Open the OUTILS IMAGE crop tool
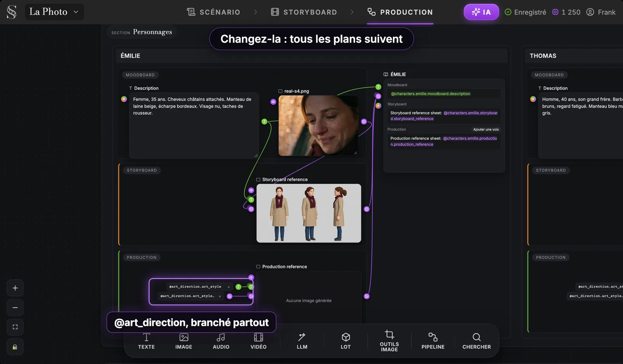This screenshot has width=623, height=364. (389, 341)
